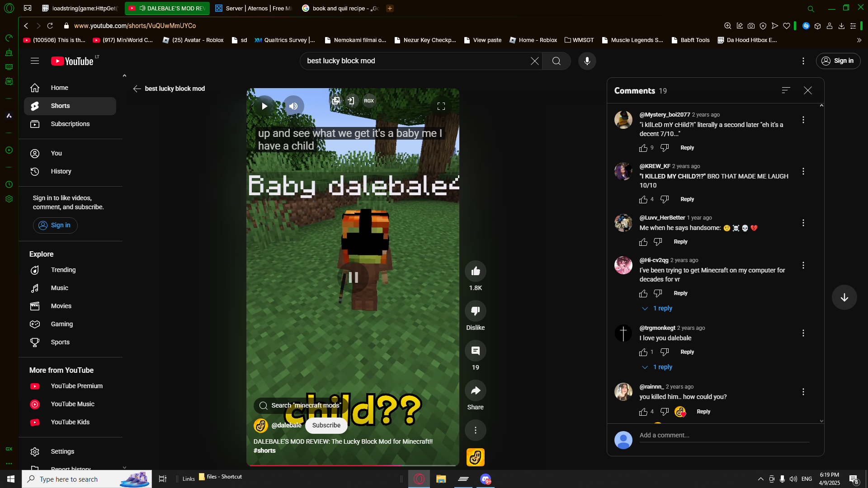Image resolution: width=868 pixels, height=488 pixels.
Task: Reload the page
Action: 50,26
